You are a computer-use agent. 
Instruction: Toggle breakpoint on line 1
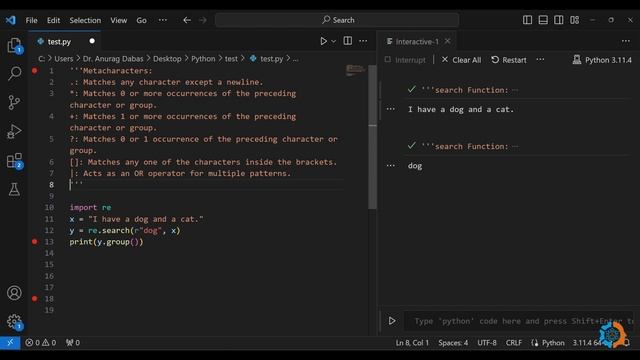(35, 71)
